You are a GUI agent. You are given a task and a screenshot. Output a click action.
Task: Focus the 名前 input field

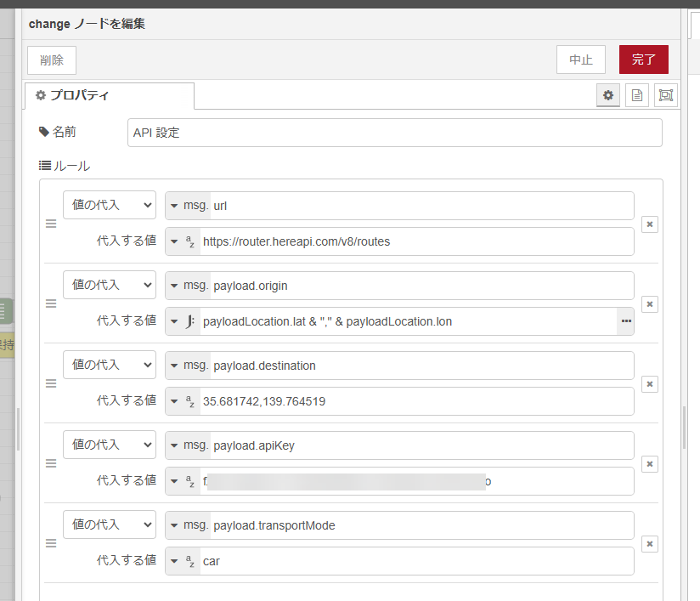[x=394, y=133]
